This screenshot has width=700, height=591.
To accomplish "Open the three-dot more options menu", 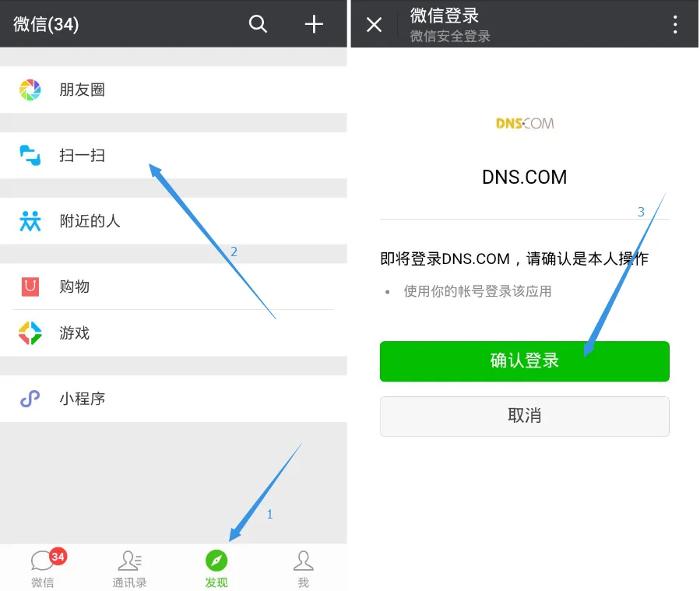I will point(675,25).
